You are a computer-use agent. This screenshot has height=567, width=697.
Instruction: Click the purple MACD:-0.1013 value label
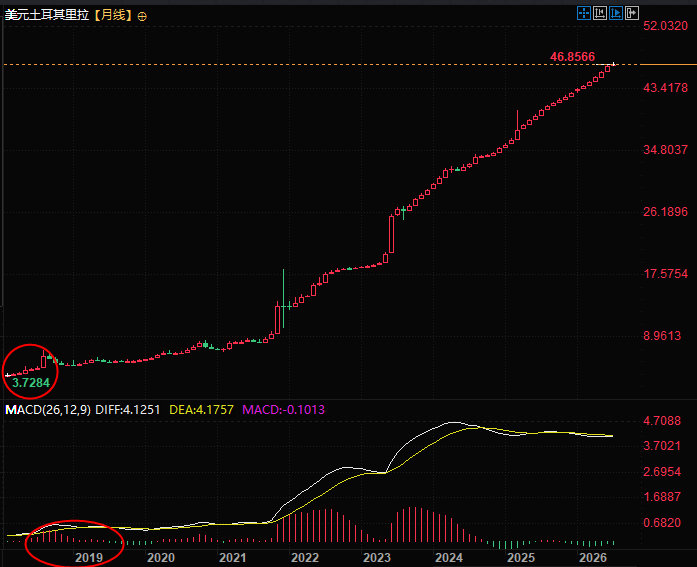(283, 410)
